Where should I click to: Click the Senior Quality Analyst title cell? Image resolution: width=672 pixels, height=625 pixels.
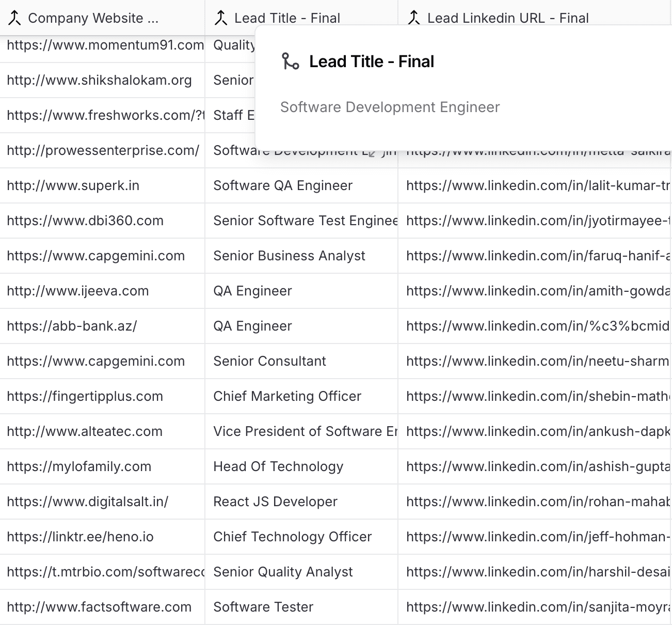(301, 572)
